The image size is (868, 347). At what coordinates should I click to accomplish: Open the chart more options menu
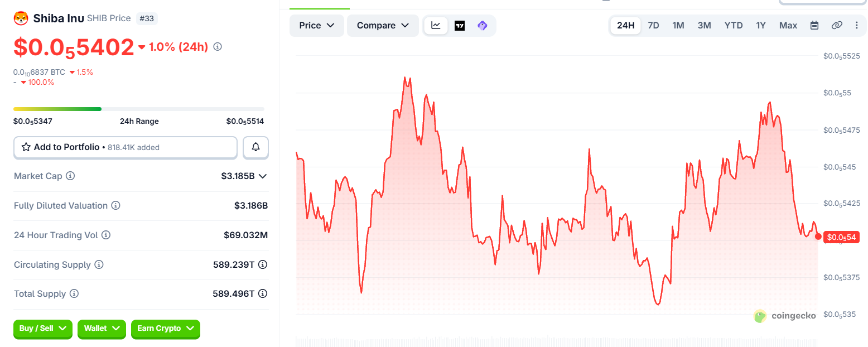[857, 26]
